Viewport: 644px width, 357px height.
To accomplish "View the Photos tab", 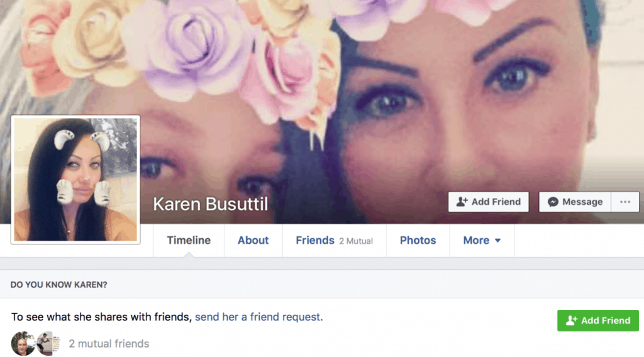I will [418, 241].
